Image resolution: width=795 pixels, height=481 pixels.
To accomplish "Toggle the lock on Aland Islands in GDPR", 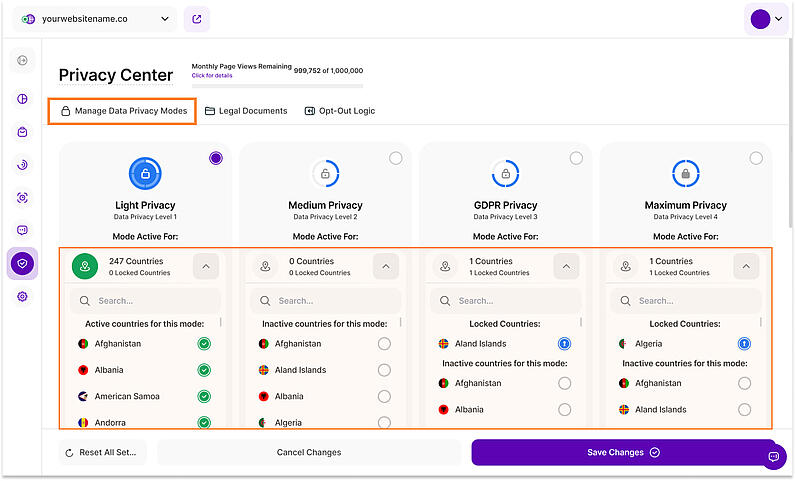I will (x=564, y=344).
